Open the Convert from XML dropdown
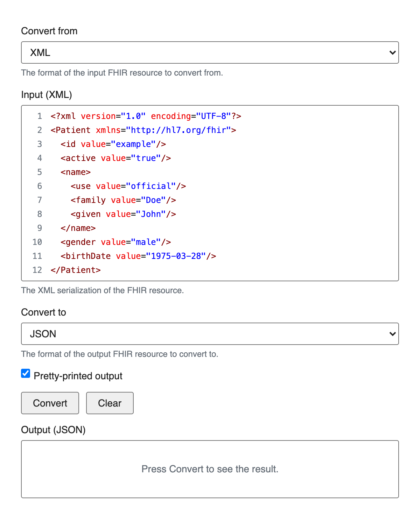Image resolution: width=420 pixels, height=522 pixels. pyautogui.click(x=210, y=52)
